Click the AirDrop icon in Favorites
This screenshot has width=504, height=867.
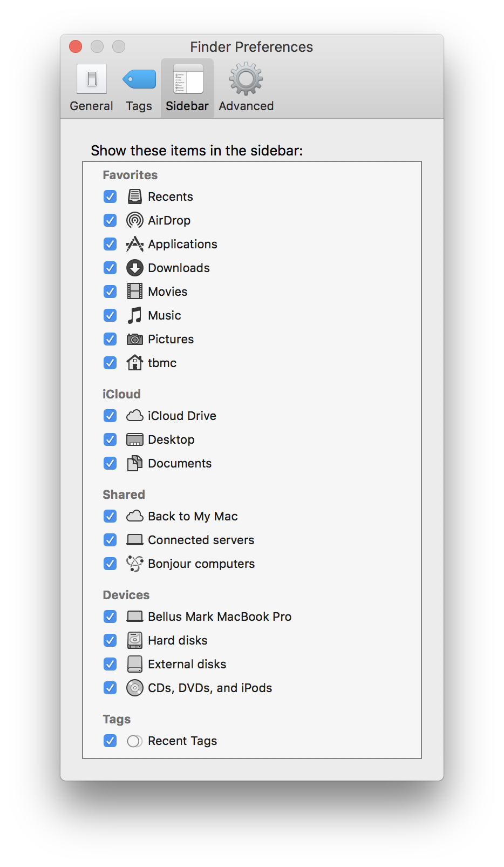click(x=134, y=220)
